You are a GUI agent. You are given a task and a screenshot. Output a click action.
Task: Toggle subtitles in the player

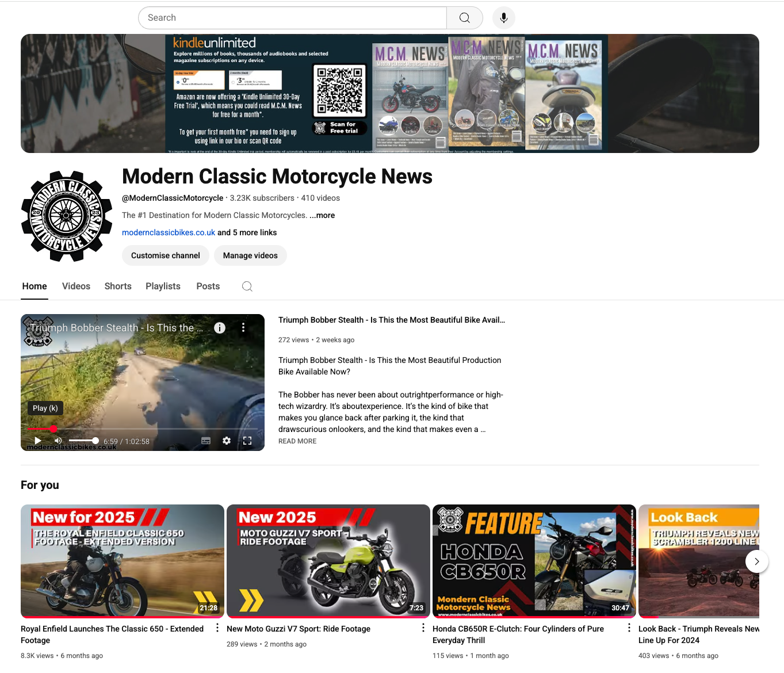(x=206, y=441)
